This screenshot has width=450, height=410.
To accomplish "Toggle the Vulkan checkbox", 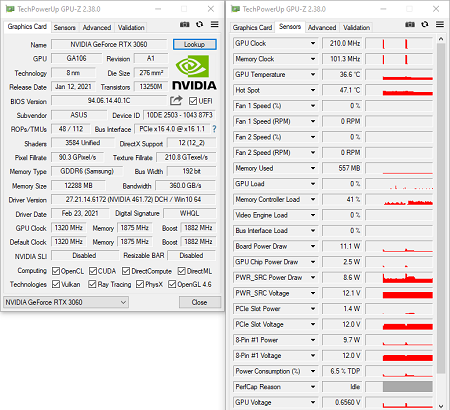I will pos(56,284).
